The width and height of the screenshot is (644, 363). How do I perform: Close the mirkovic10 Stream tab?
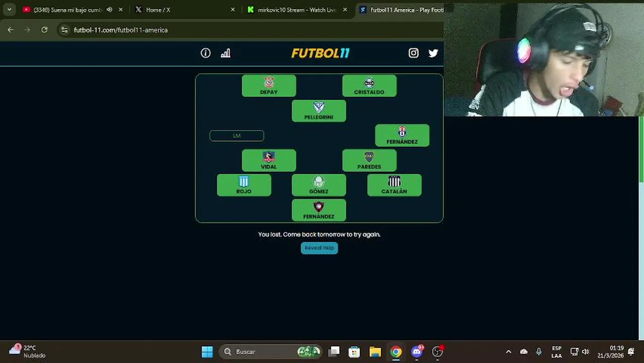(x=345, y=10)
